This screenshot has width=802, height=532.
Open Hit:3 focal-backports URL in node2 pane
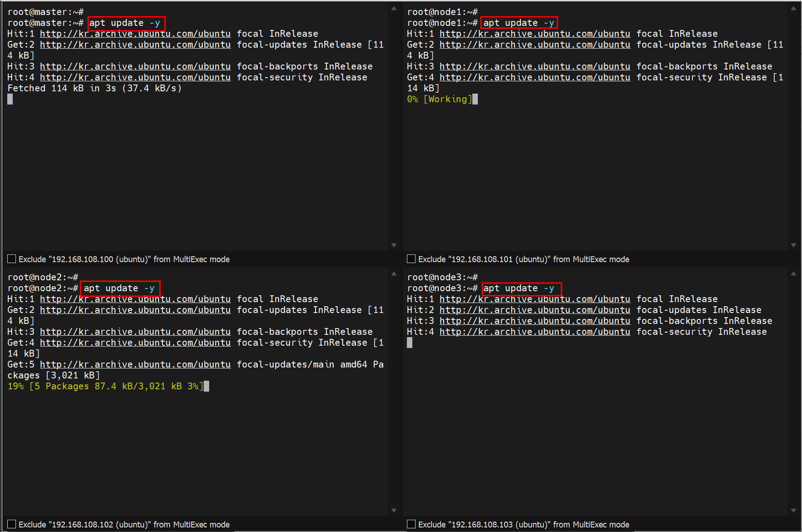(x=135, y=332)
